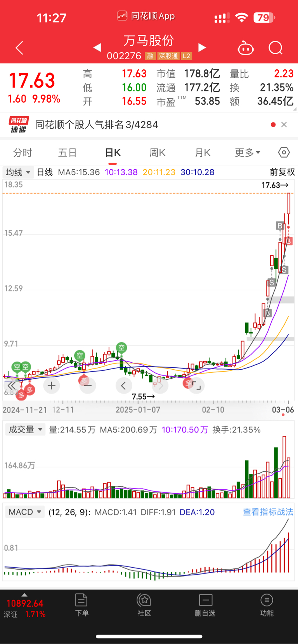Tap the 量比 2.23 value
This screenshot has height=644, width=298.
(284, 74)
